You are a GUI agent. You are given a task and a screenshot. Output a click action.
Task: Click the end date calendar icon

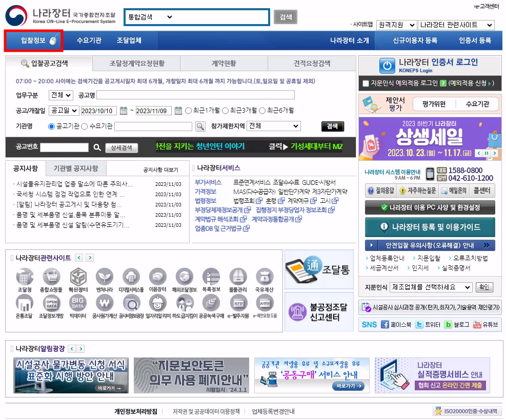[x=178, y=111]
